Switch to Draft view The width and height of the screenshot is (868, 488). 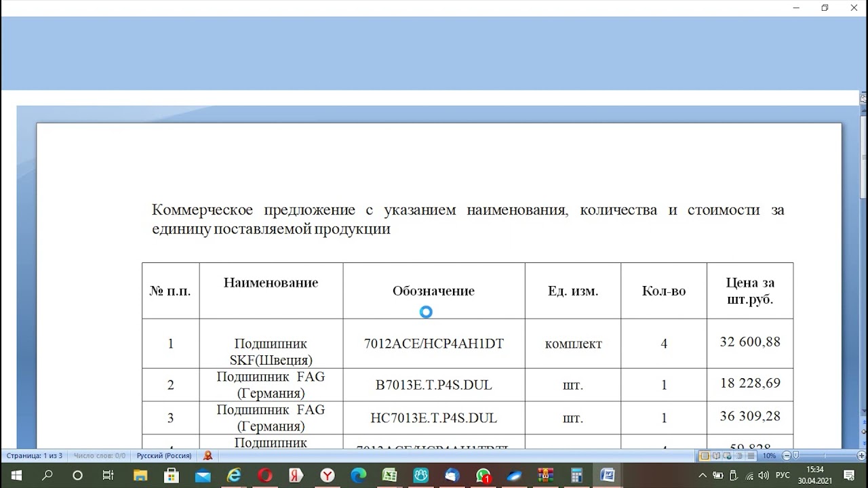pyautogui.click(x=751, y=455)
